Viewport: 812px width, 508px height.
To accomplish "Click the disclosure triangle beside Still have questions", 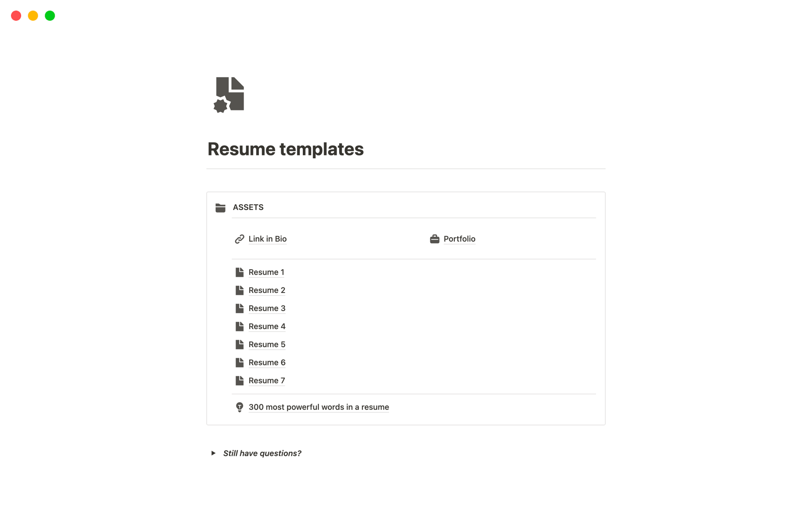I will (213, 453).
